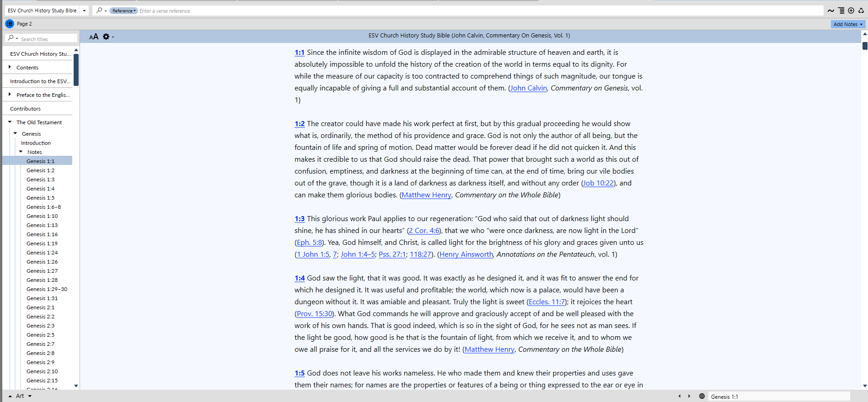The image size is (868, 402).
Task: Open the Reference search type dropdown
Action: pos(123,11)
